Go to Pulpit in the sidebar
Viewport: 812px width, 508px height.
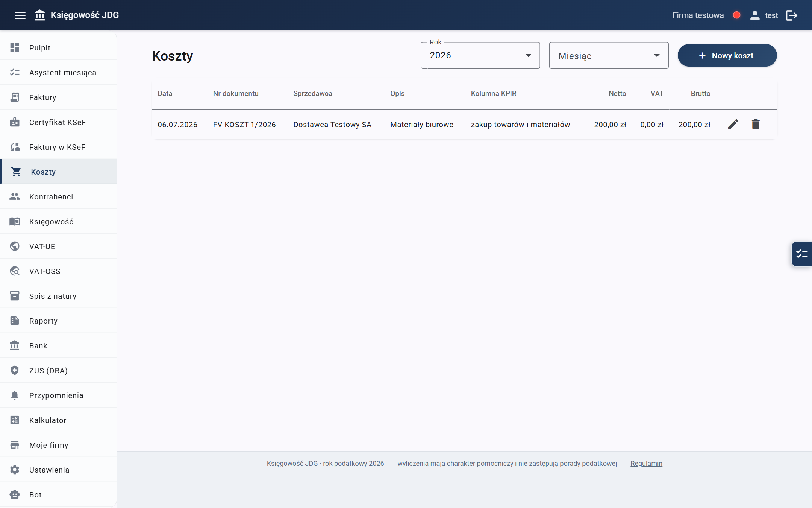58,47
